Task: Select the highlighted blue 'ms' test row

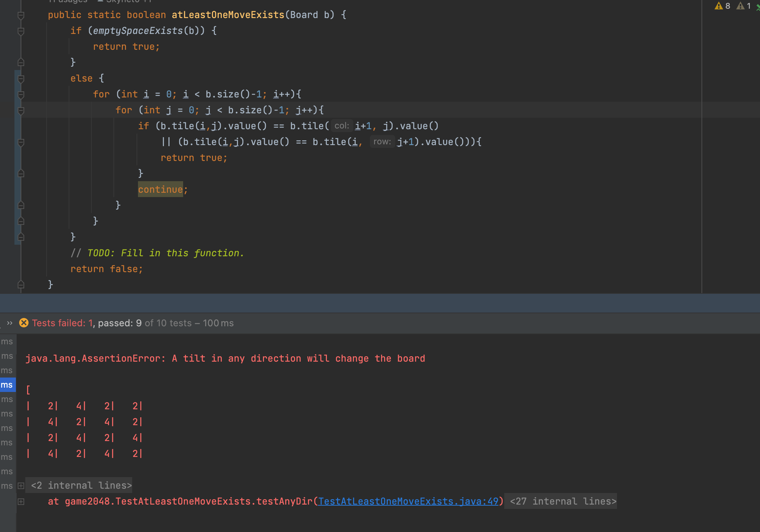Action: (x=7, y=385)
